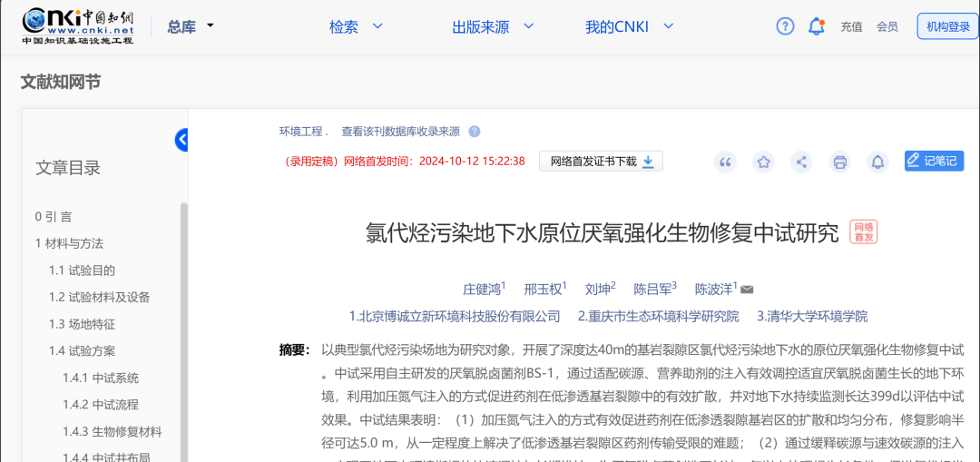Go to section 1.3 场地特征
This screenshot has width=980, height=462.
coord(82,324)
